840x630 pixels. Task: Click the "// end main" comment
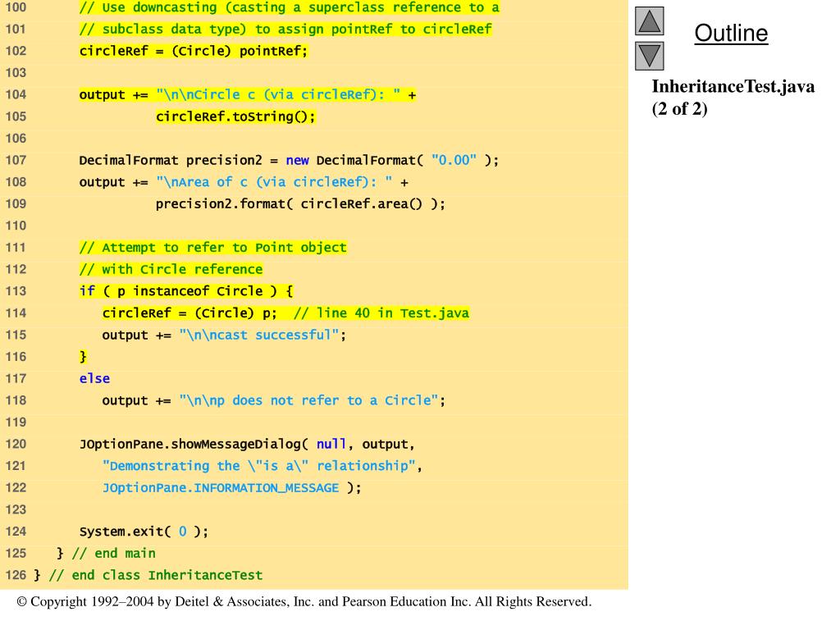point(113,554)
